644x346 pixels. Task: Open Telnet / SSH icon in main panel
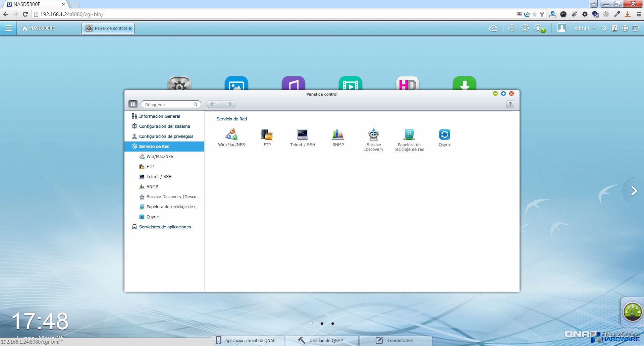303,135
